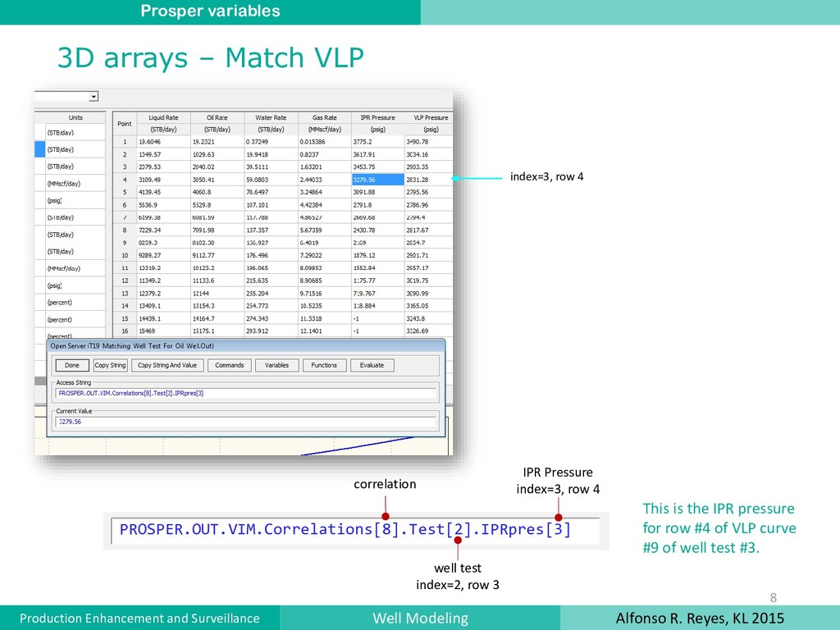Select gas rate cell 11.3318

(324, 318)
